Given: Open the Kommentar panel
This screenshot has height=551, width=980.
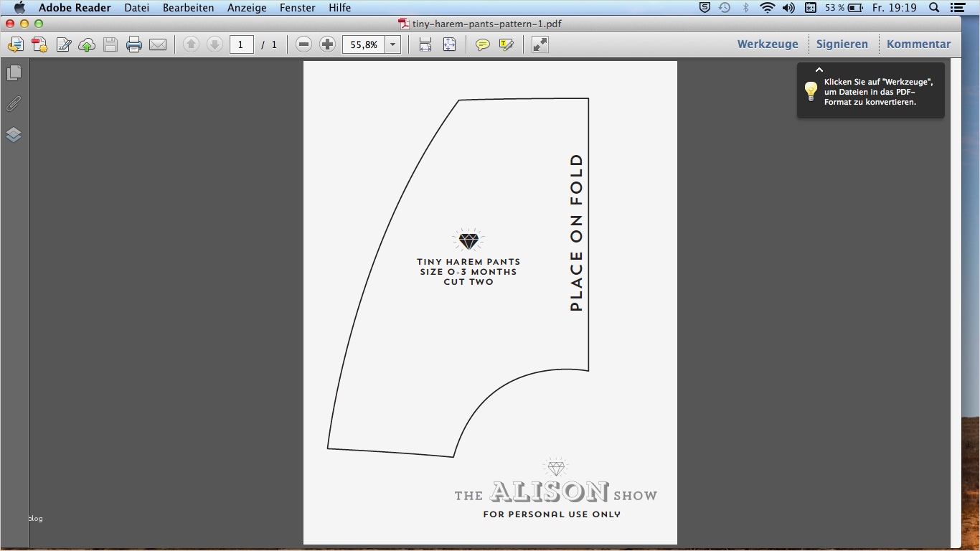Looking at the screenshot, I should tap(919, 44).
